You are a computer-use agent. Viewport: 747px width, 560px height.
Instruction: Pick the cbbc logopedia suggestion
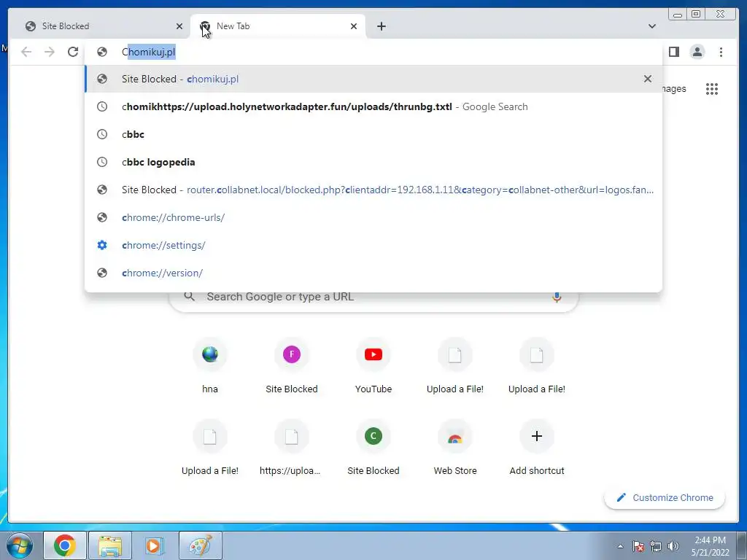pos(373,162)
